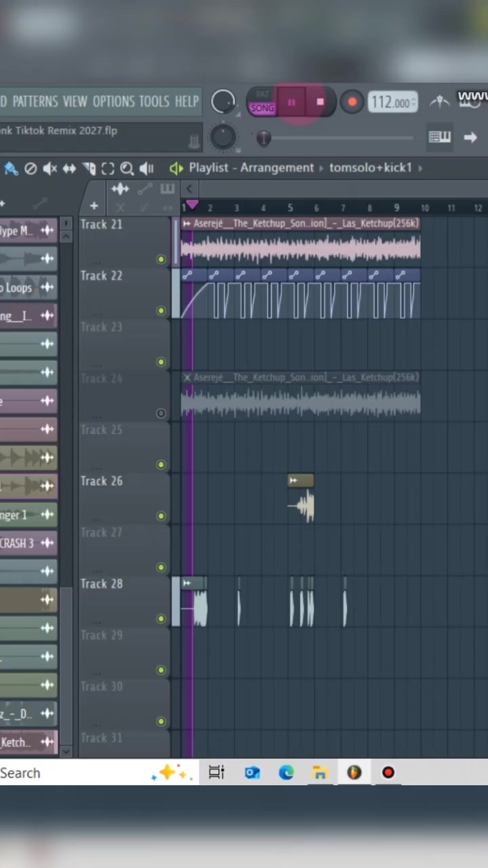Focus pattern clips via piano icon
Screen dimensions: 488x868
coord(167,189)
